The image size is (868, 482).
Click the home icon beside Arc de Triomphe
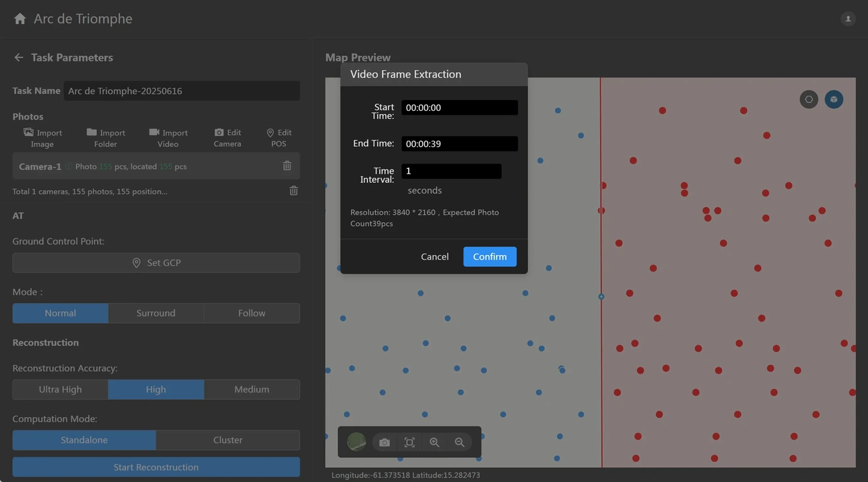pyautogui.click(x=20, y=19)
